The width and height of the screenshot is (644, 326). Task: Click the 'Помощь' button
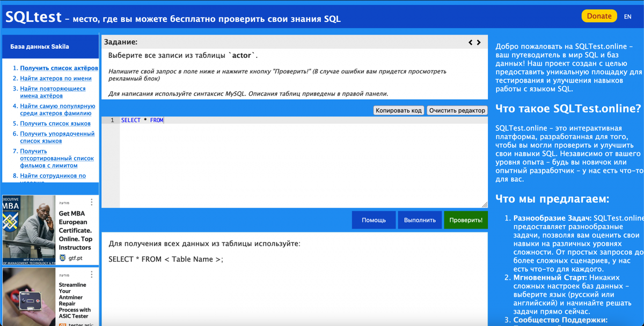(x=374, y=220)
